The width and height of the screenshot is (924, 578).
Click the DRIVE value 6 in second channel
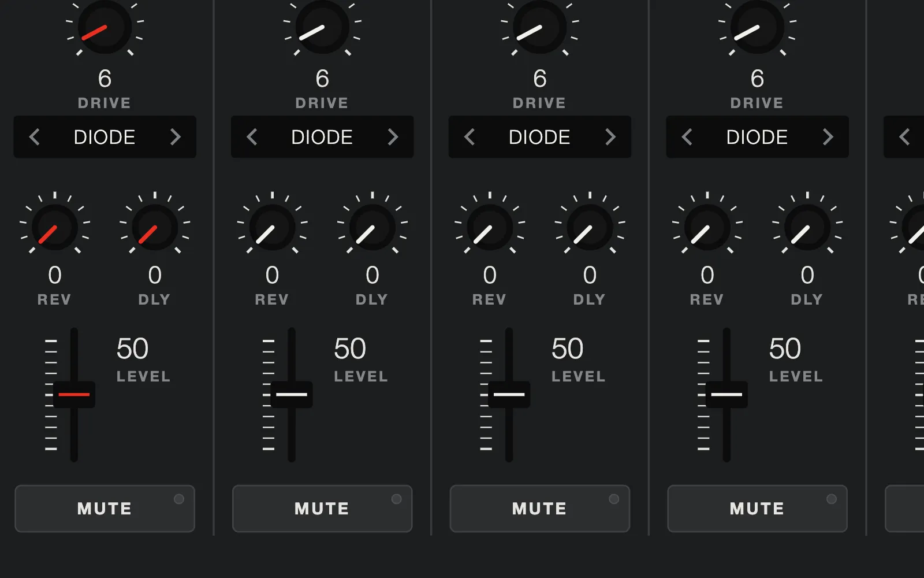coord(322,79)
